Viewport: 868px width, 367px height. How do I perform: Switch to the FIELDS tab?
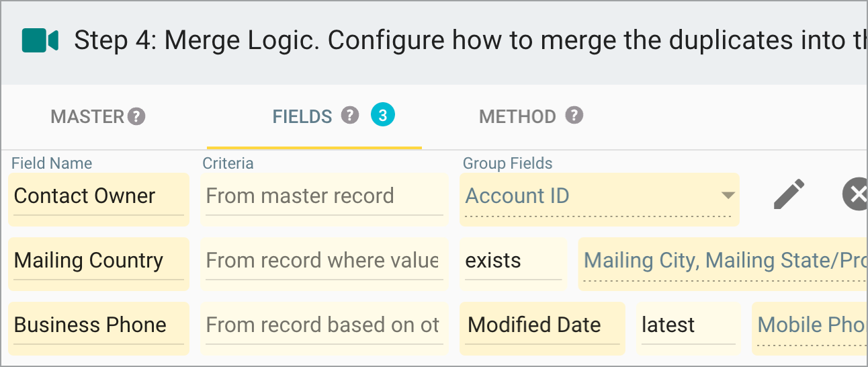[x=302, y=117]
